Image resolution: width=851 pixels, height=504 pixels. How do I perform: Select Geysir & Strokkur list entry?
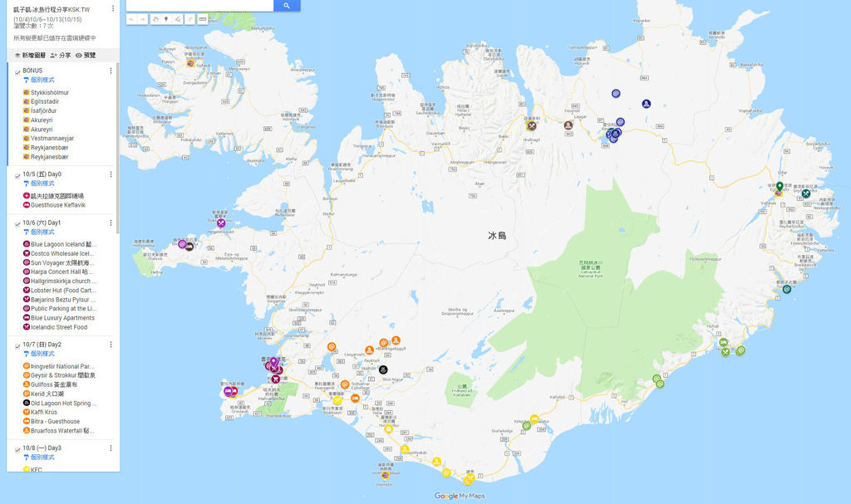tap(63, 375)
